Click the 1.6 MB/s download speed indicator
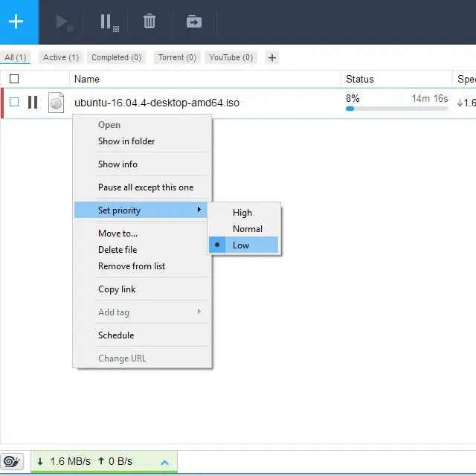The height and width of the screenshot is (476, 476). pos(64,461)
